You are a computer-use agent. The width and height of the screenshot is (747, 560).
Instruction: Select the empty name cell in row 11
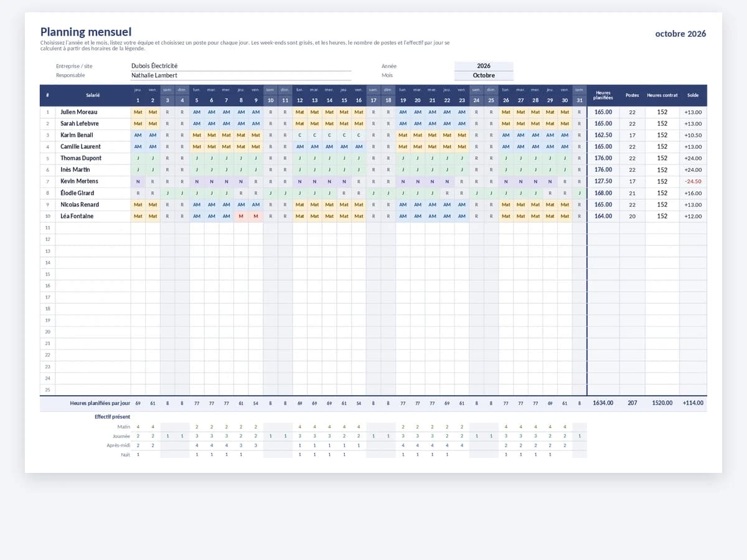(93, 228)
